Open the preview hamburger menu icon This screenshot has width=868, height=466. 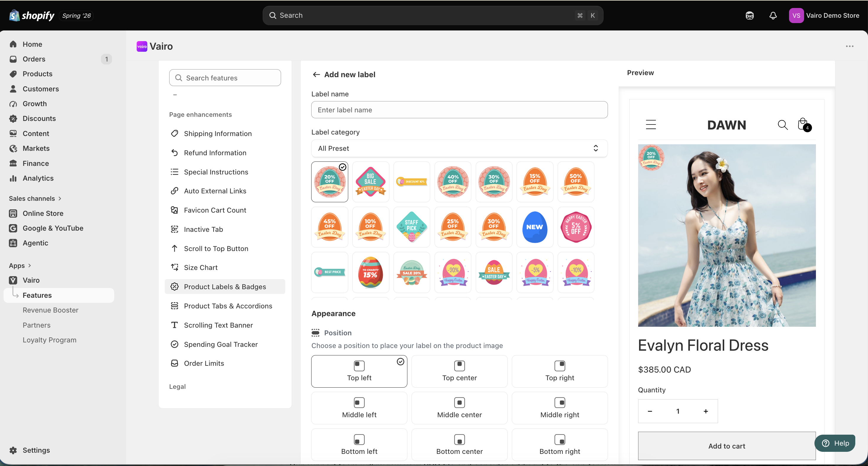(651, 124)
